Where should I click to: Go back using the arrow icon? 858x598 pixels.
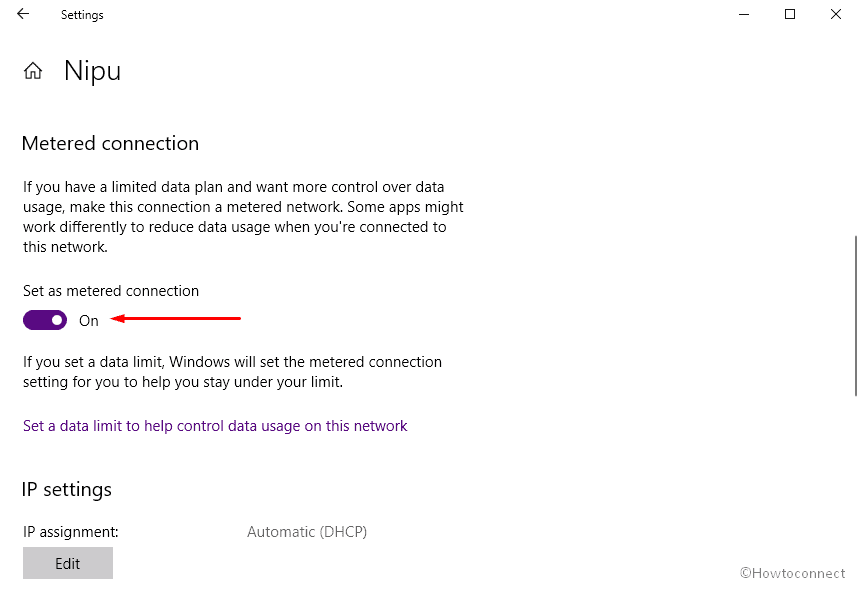click(23, 14)
